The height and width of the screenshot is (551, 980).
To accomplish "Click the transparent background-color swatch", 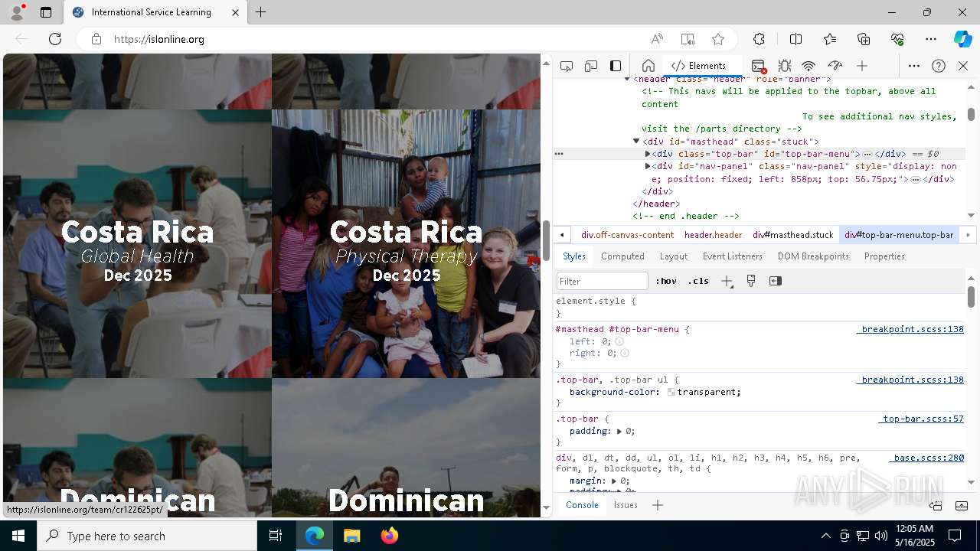I will coord(671,392).
